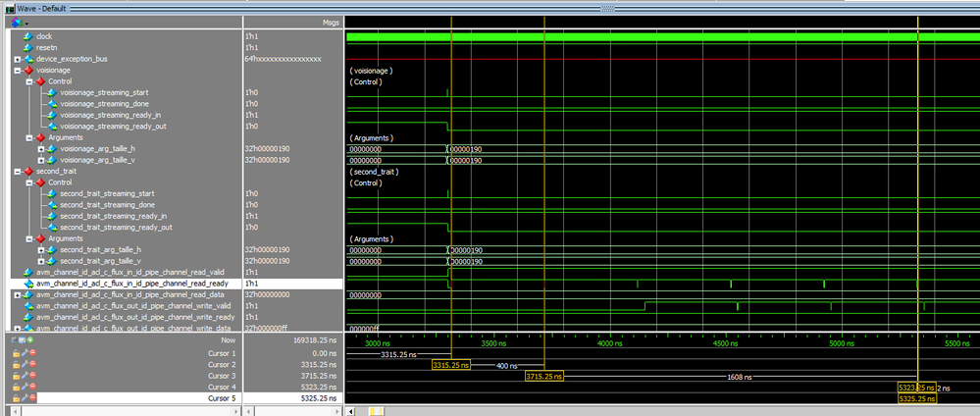Click the red diamond icon of second_trait

click(27, 171)
